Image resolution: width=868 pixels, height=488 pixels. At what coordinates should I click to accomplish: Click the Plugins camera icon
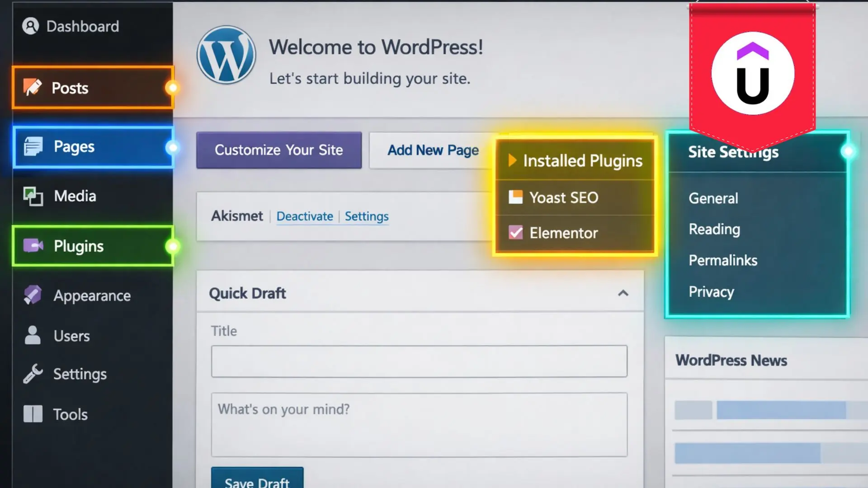32,245
